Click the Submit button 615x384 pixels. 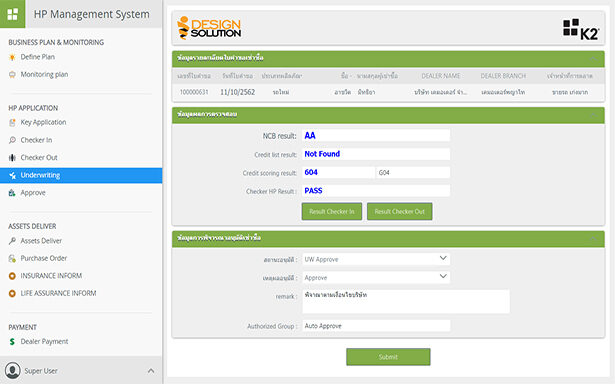click(388, 357)
